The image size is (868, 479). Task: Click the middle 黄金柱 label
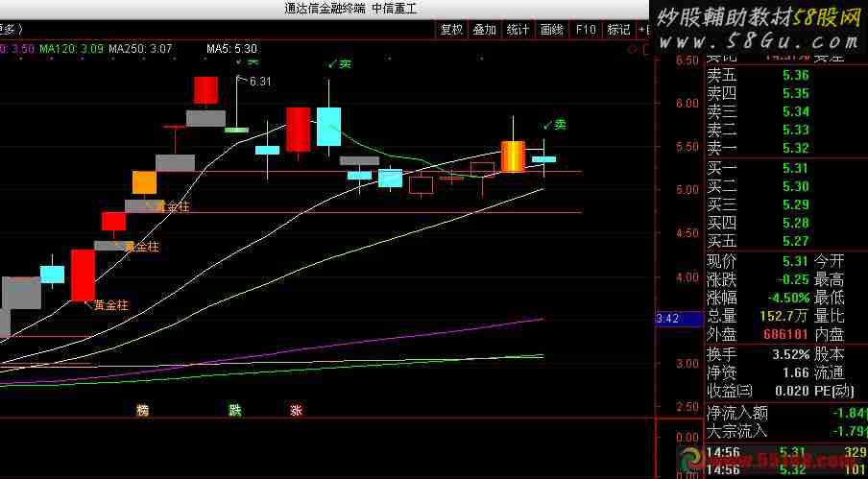pyautogui.click(x=142, y=248)
